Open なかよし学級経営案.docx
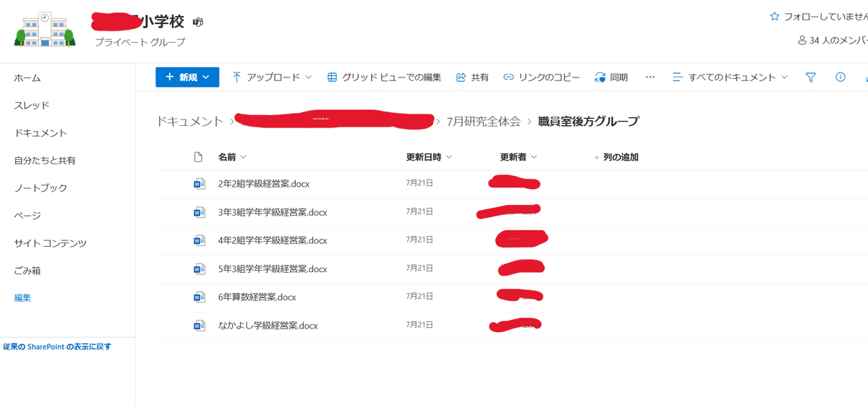 click(x=268, y=326)
